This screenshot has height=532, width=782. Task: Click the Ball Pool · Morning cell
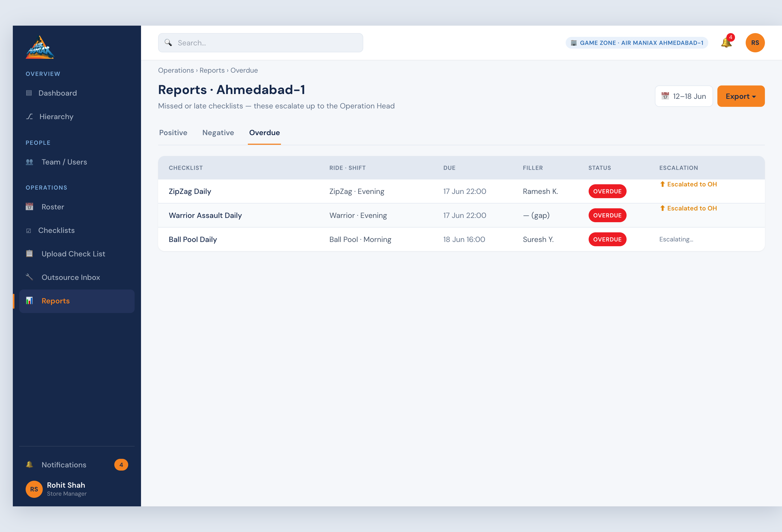click(360, 239)
